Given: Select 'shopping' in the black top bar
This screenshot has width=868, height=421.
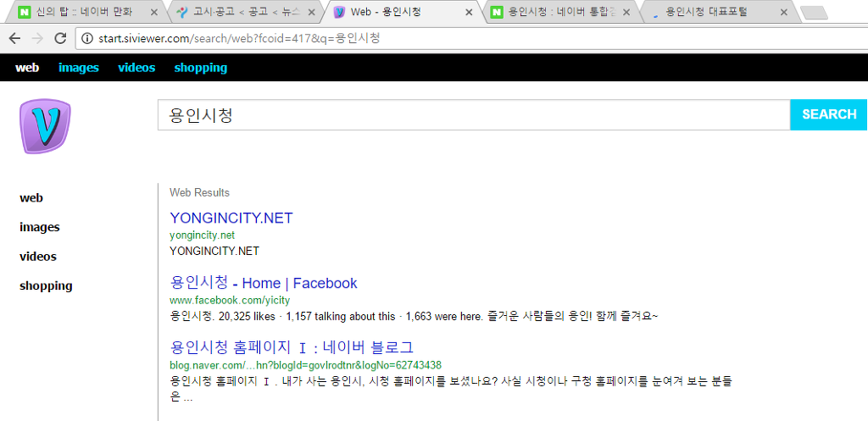Looking at the screenshot, I should [x=200, y=68].
